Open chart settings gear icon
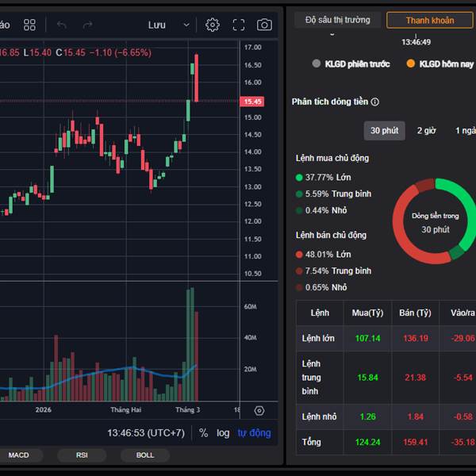476x476 pixels. [212, 25]
